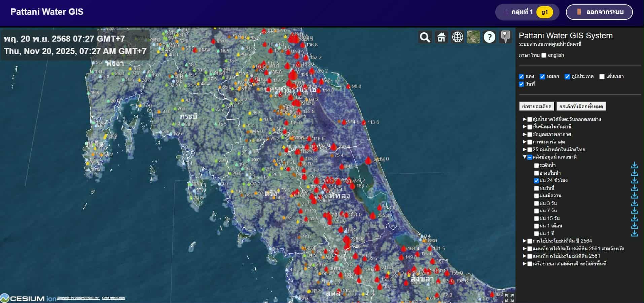Click the map pin marker tool
The height and width of the screenshot is (303, 644).
click(505, 37)
